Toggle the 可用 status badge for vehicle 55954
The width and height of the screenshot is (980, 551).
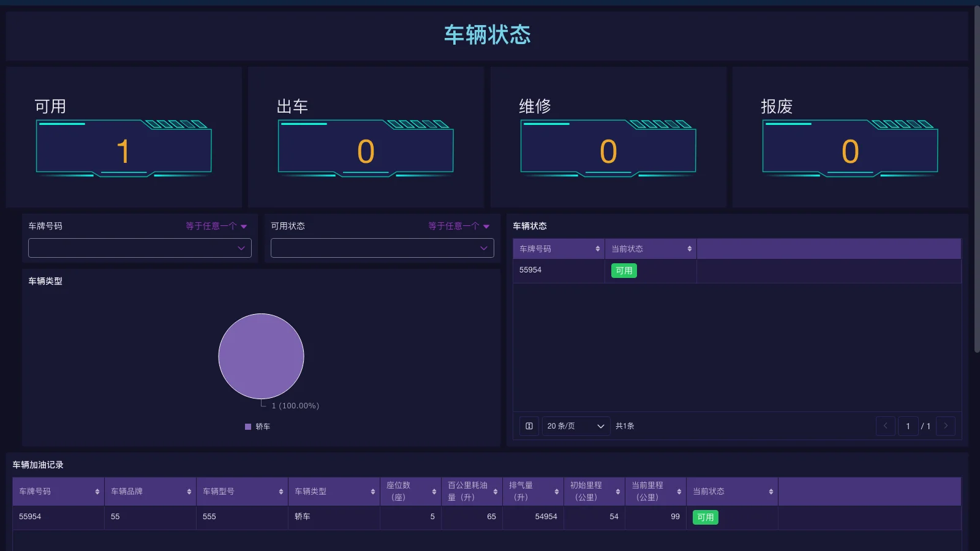[x=623, y=270]
